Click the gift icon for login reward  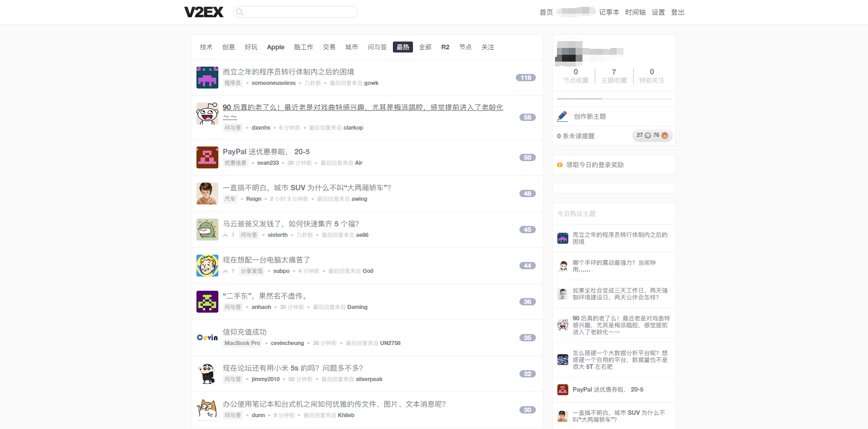tap(560, 165)
